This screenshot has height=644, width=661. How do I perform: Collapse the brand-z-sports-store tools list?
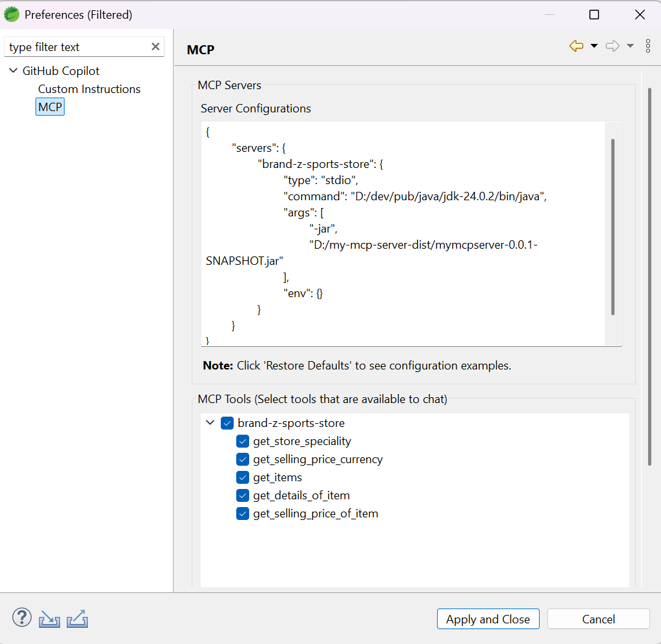(x=210, y=423)
